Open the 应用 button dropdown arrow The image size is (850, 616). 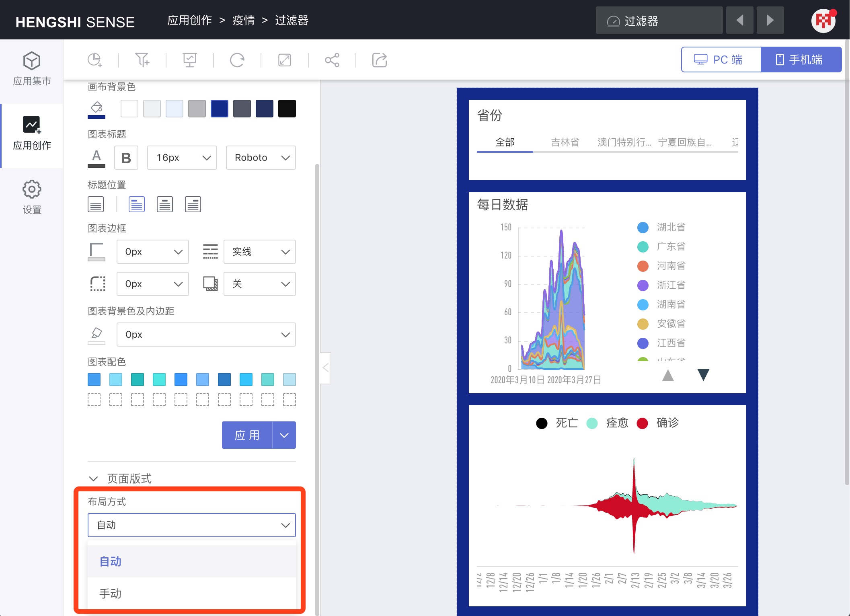tap(284, 435)
